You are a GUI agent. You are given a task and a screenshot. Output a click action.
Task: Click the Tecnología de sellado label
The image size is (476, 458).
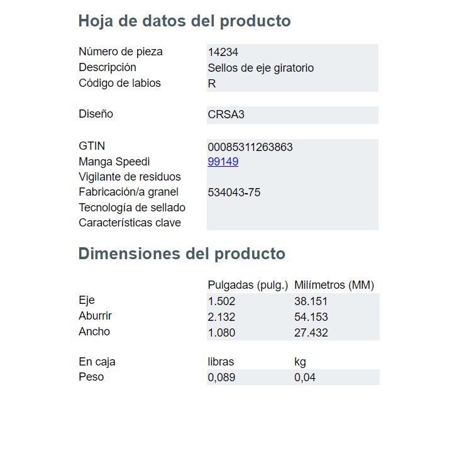coord(132,208)
